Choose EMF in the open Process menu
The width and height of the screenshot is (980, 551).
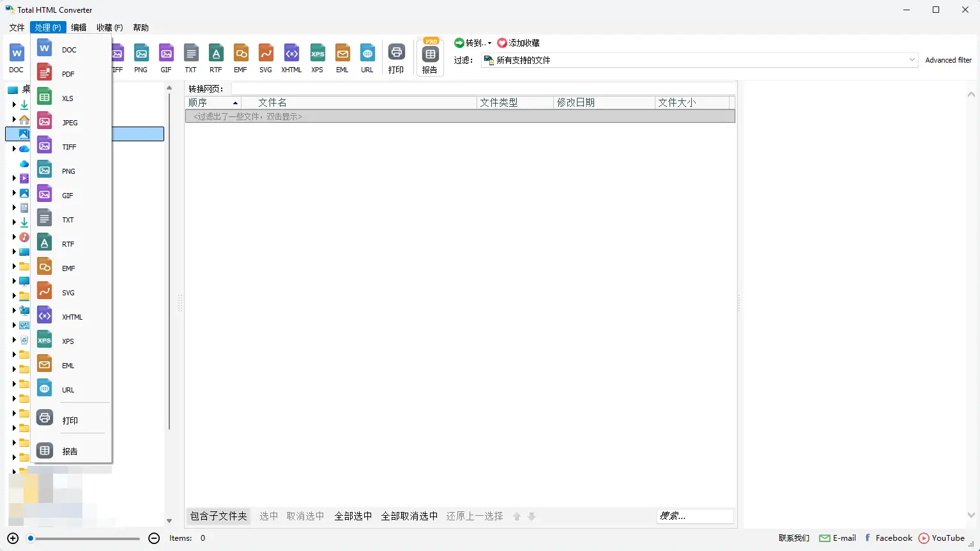[x=72, y=268]
